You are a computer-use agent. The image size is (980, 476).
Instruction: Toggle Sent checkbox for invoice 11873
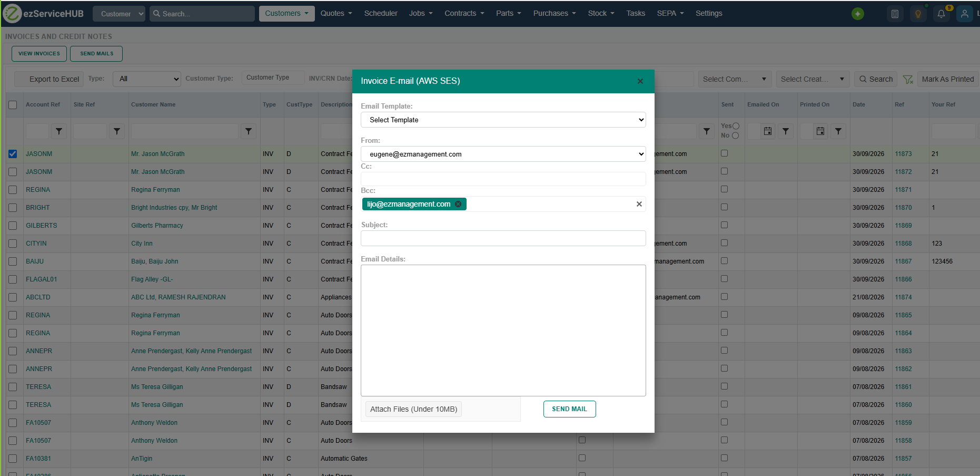[725, 153]
